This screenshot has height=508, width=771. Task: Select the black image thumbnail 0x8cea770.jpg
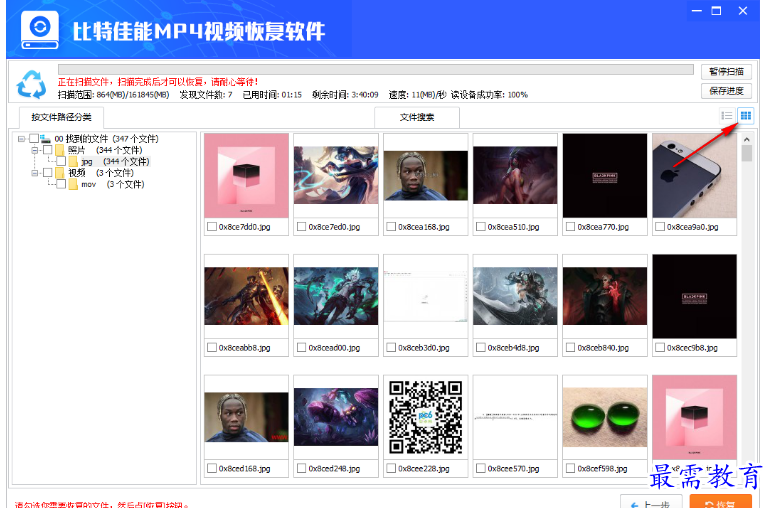(605, 176)
